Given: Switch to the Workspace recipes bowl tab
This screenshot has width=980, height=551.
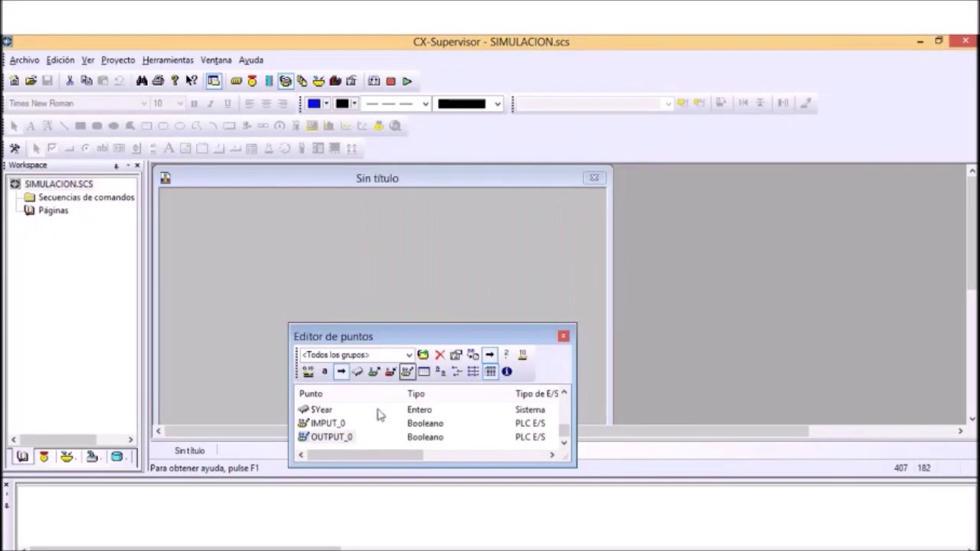Looking at the screenshot, I should point(67,457).
